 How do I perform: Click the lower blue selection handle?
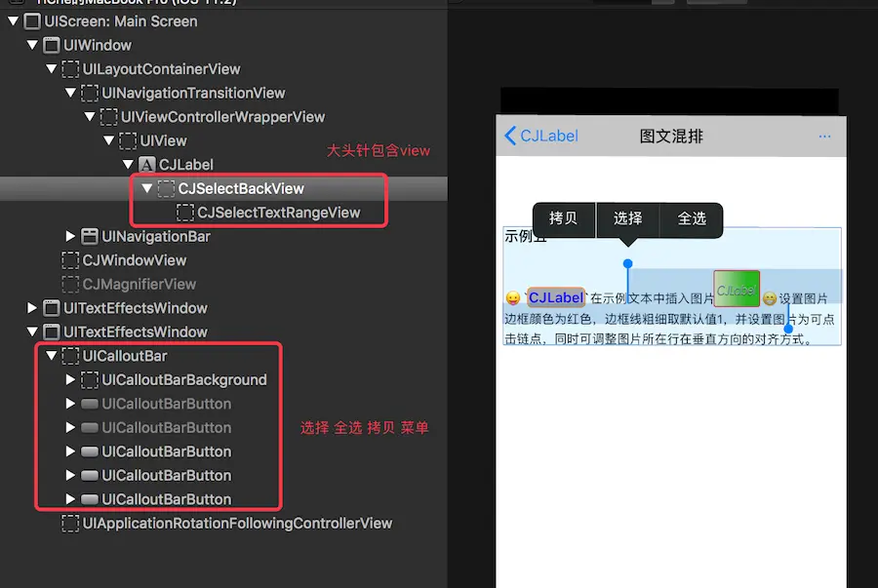pos(788,329)
